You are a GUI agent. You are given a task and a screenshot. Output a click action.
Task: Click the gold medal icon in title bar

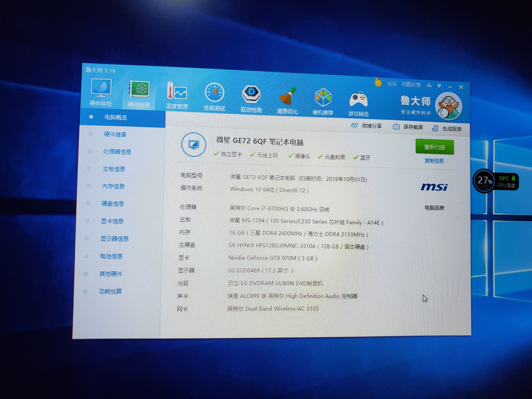click(378, 82)
